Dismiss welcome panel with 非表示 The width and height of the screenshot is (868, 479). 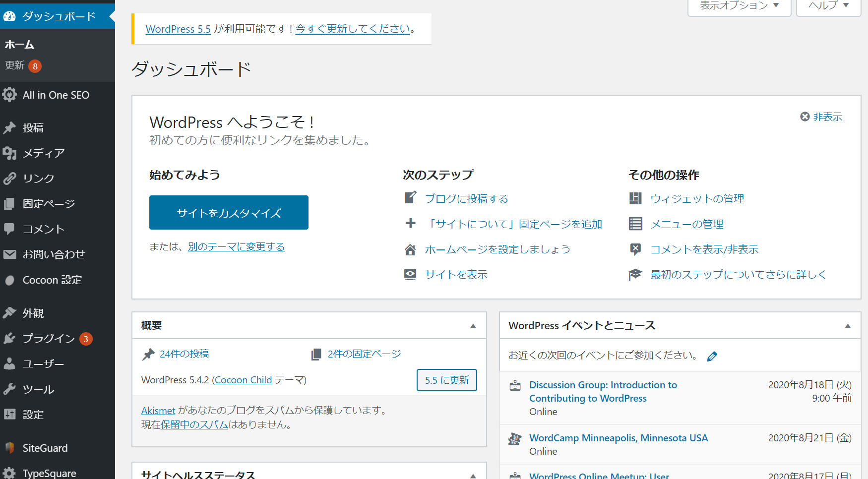tap(821, 117)
